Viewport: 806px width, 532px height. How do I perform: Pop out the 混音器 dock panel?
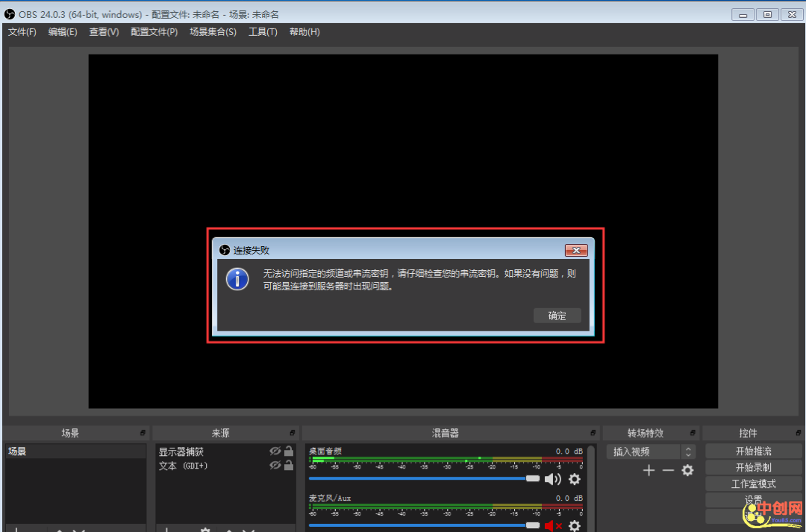pos(593,433)
